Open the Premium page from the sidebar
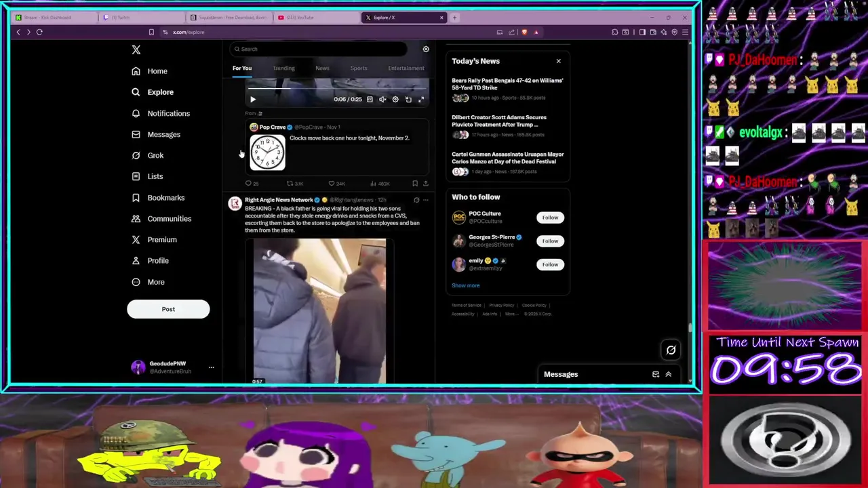The image size is (868, 488). pos(154,239)
